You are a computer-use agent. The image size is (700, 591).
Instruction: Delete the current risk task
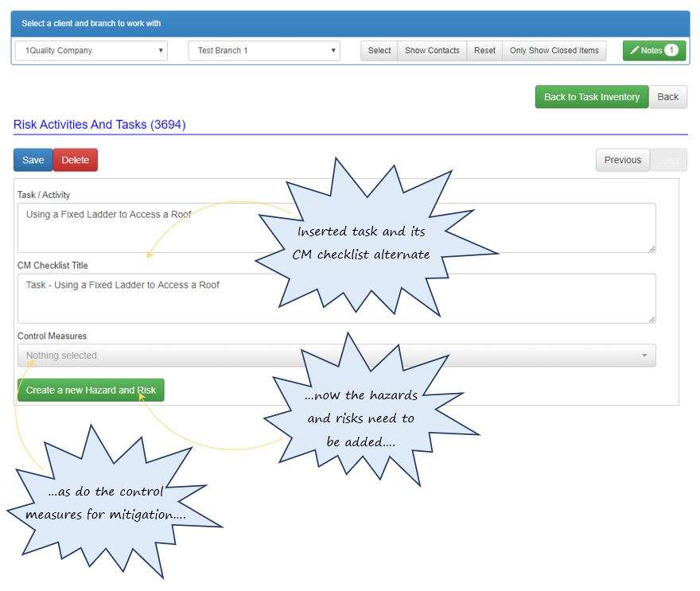(x=75, y=160)
